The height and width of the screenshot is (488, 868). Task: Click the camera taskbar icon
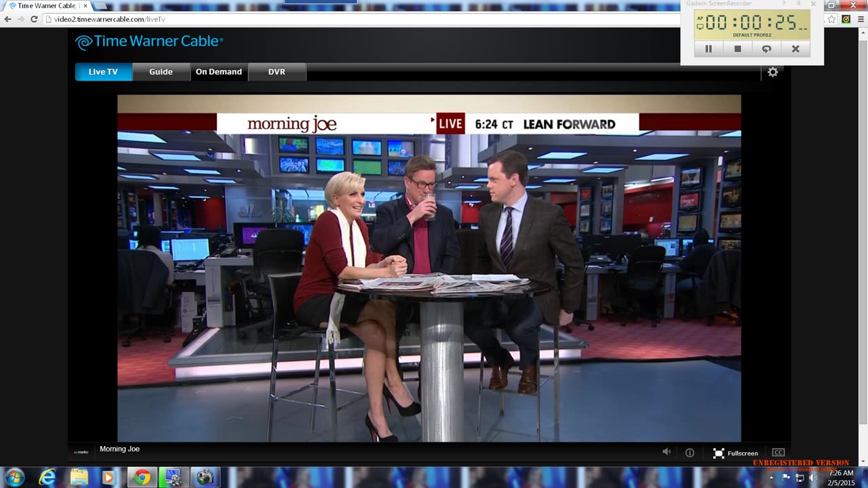pos(204,477)
